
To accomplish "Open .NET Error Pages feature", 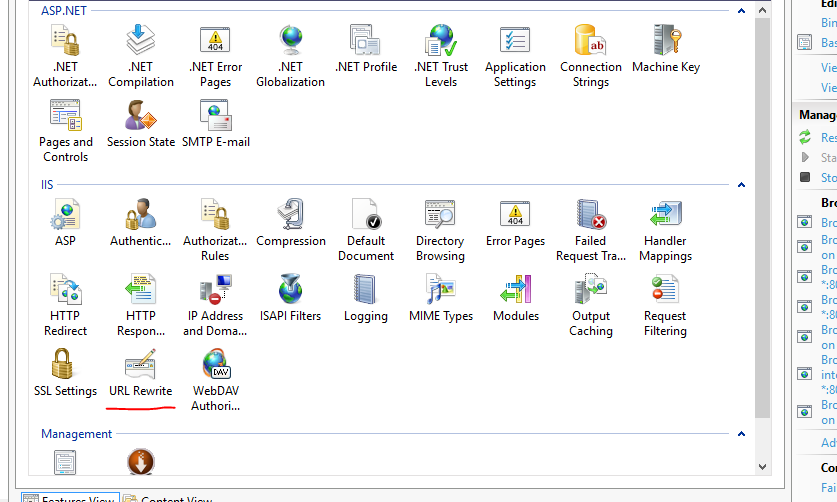I will tap(215, 56).
